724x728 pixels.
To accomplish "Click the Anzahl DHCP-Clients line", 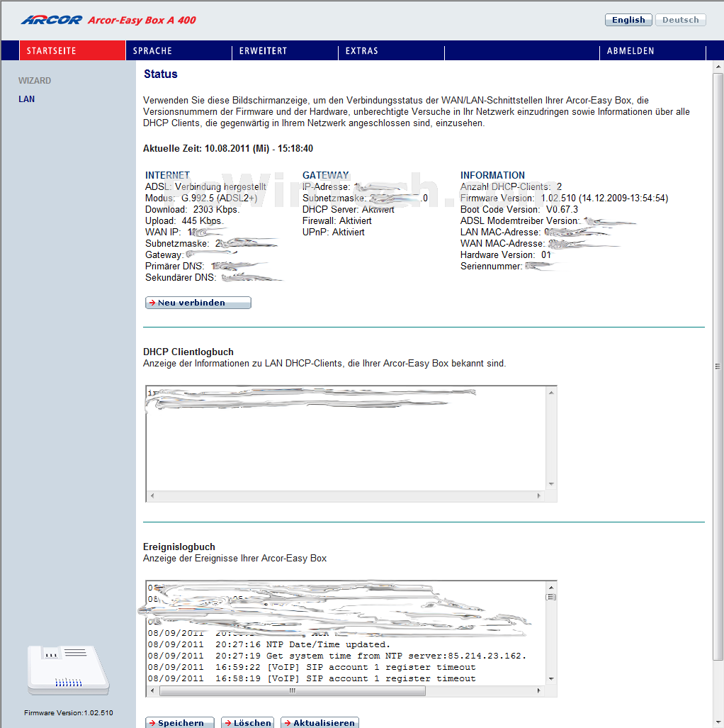I will point(511,186).
